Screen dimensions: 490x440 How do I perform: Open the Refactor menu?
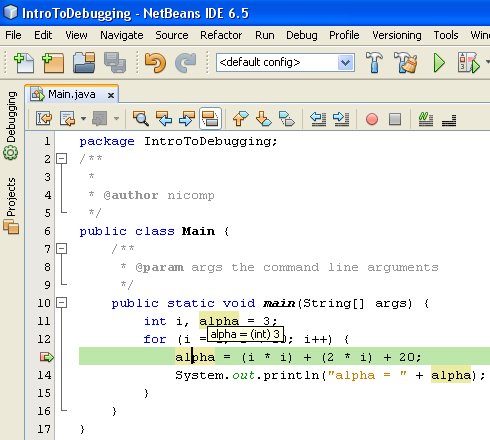[221, 35]
